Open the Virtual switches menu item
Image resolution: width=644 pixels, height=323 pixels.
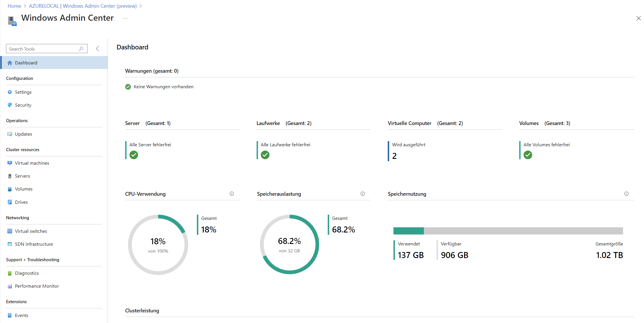point(54,231)
